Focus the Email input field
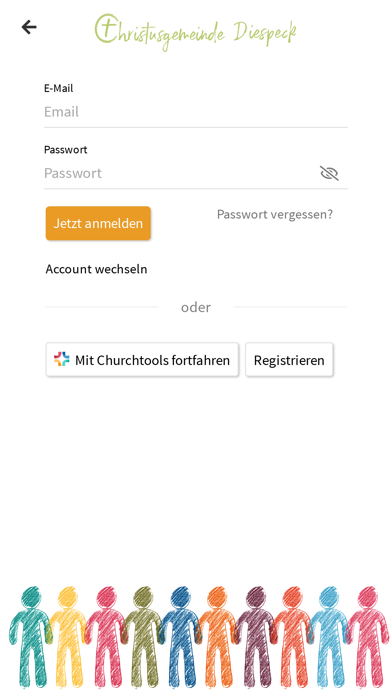This screenshot has height=696, width=392. tap(196, 112)
